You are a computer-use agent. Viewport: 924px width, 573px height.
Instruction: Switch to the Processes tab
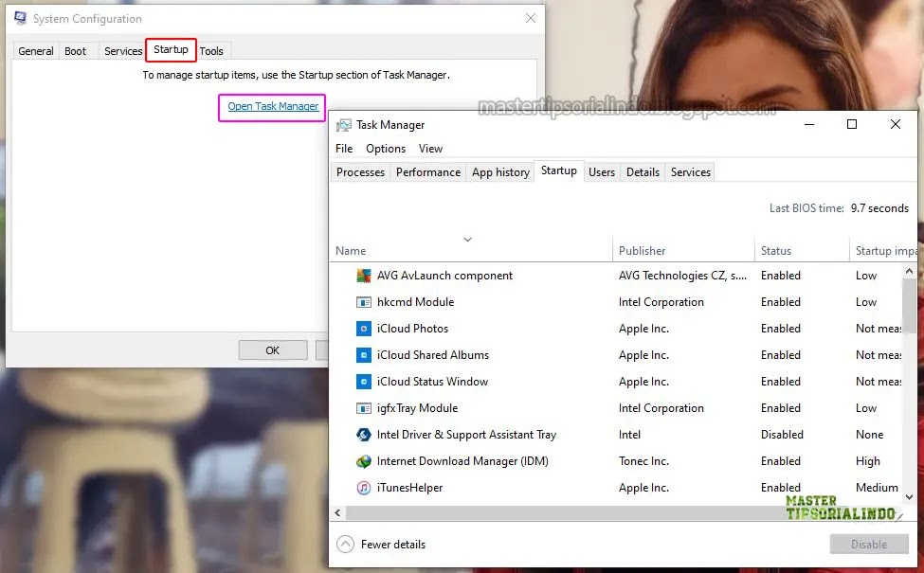(360, 172)
